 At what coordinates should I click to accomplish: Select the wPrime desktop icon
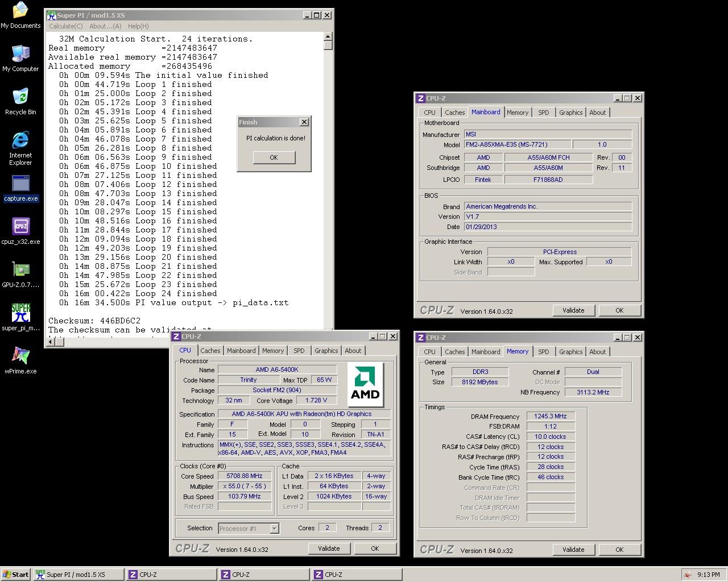point(20,361)
